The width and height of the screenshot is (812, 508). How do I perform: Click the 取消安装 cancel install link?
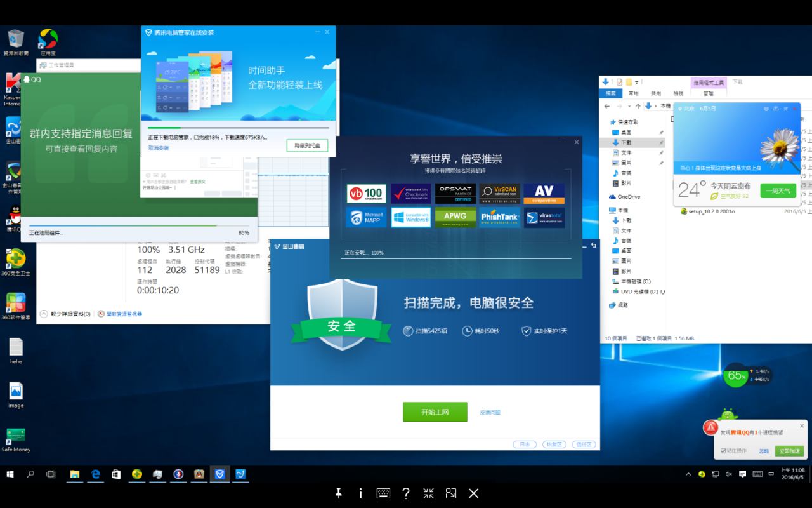coord(159,148)
